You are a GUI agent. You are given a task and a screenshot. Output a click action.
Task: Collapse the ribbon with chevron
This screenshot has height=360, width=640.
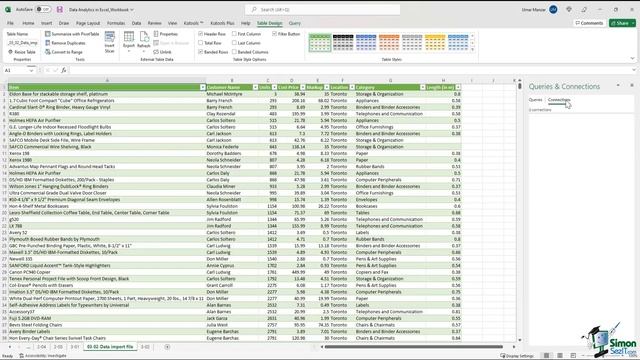632,58
